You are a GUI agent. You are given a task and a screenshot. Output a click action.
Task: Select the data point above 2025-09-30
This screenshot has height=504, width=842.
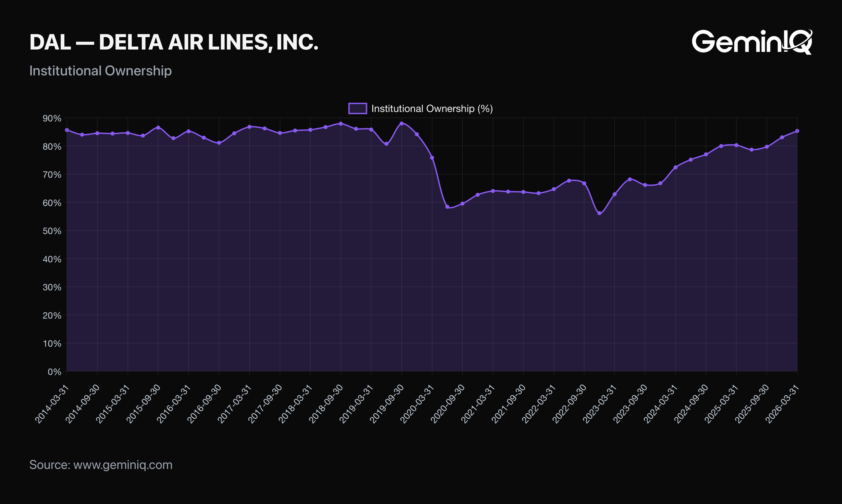click(x=767, y=147)
